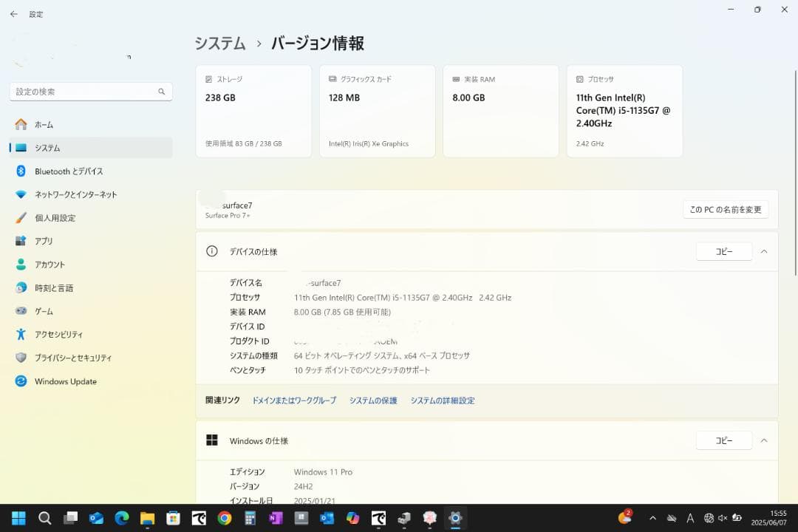Click the battery icon in the system tray
Screen dimensions: 798x532
coord(737,518)
